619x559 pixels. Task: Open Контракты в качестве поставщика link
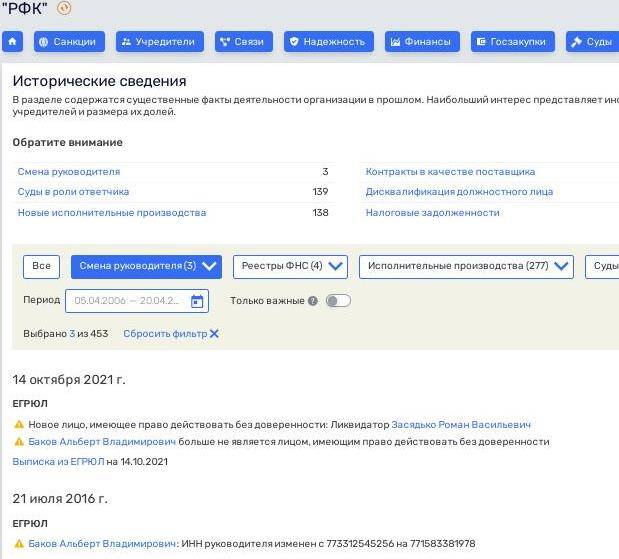coord(450,172)
